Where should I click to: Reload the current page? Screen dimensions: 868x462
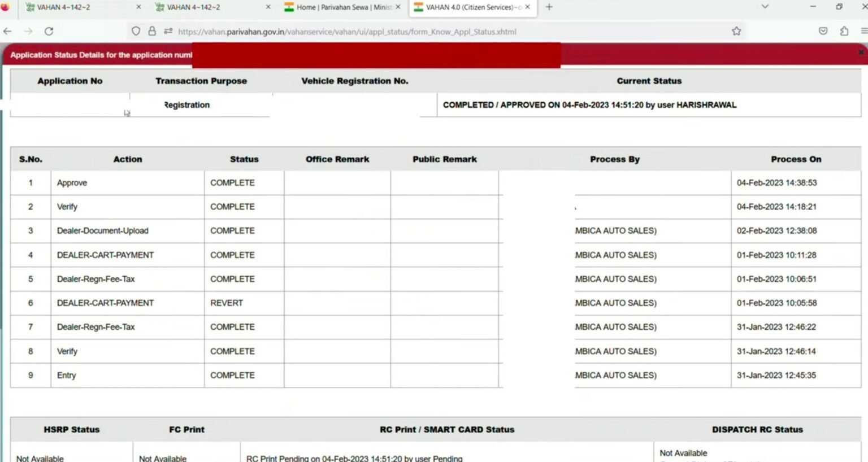[x=47, y=32]
